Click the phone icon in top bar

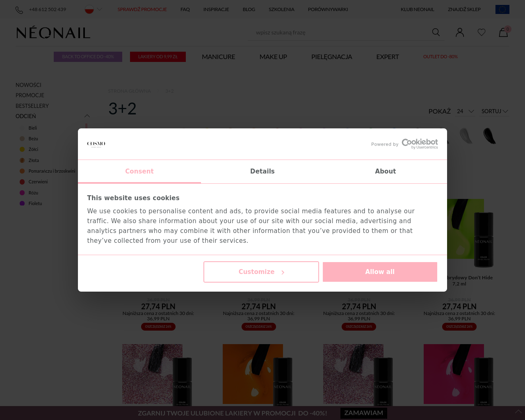tap(19, 10)
